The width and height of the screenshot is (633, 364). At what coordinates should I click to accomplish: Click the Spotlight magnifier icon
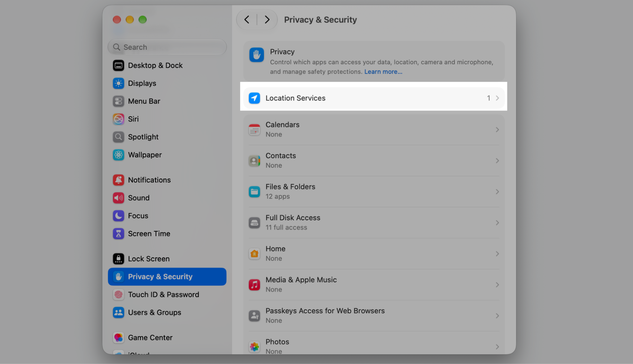[118, 137]
